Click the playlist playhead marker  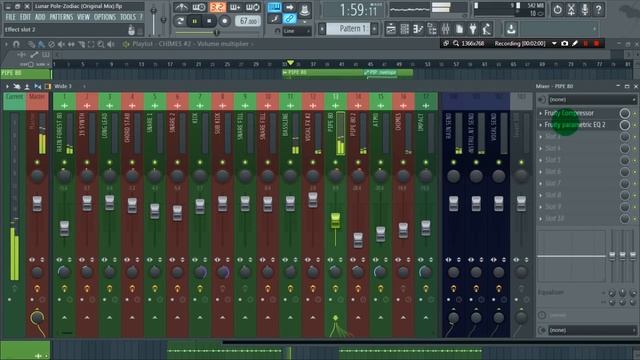point(290,63)
